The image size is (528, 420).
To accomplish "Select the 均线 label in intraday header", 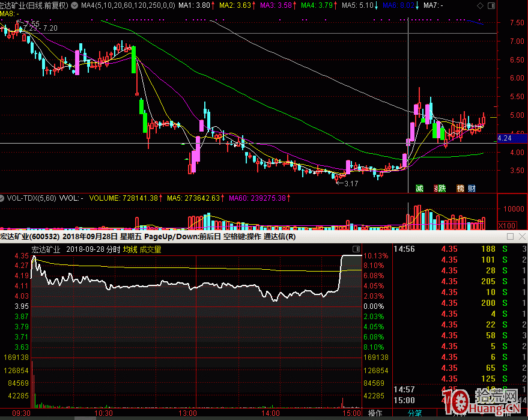I will [x=130, y=249].
